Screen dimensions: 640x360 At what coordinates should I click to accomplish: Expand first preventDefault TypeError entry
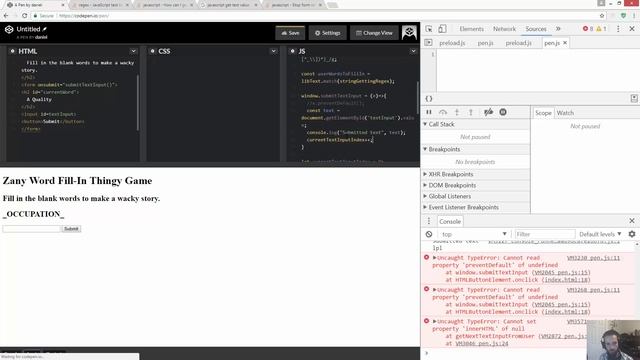[x=435, y=258]
